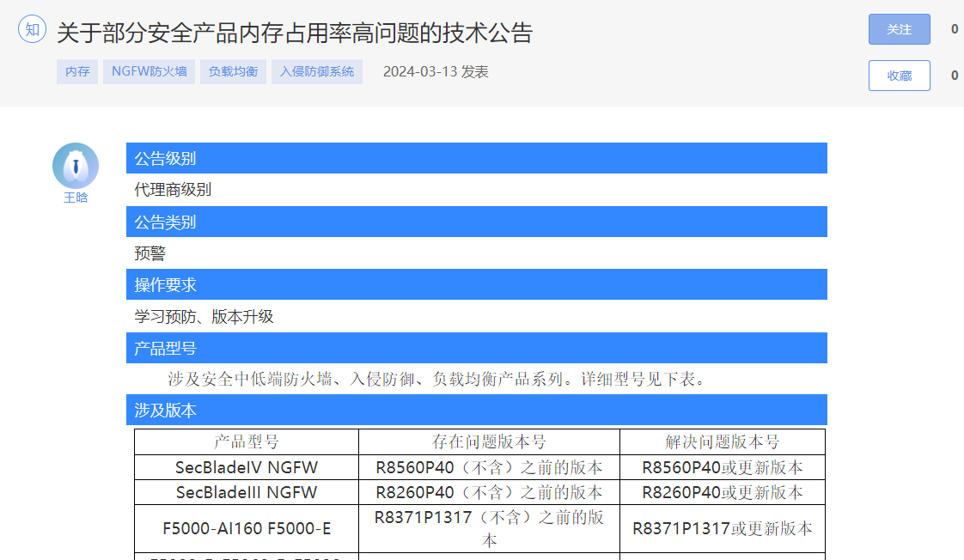The width and height of the screenshot is (964, 560).
Task: Click the 代理商级别 text
Action: pyautogui.click(x=173, y=189)
